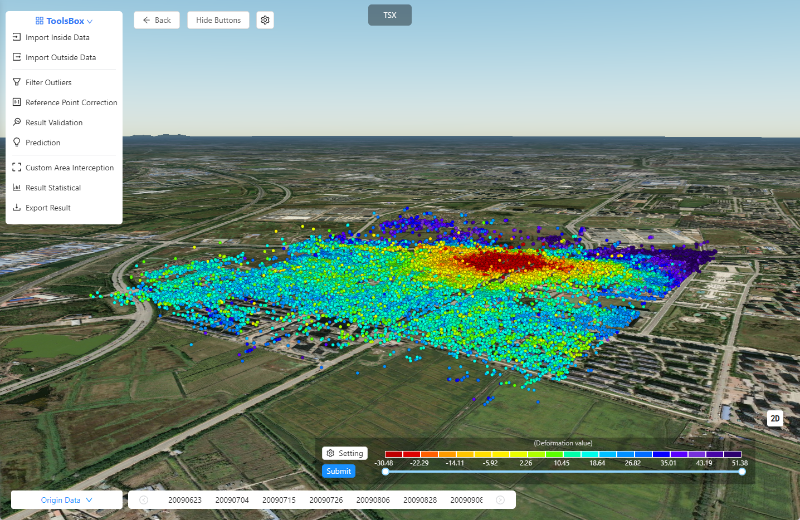The height and width of the screenshot is (520, 800).
Task: Click the Prediction lightbulb icon
Action: click(17, 142)
